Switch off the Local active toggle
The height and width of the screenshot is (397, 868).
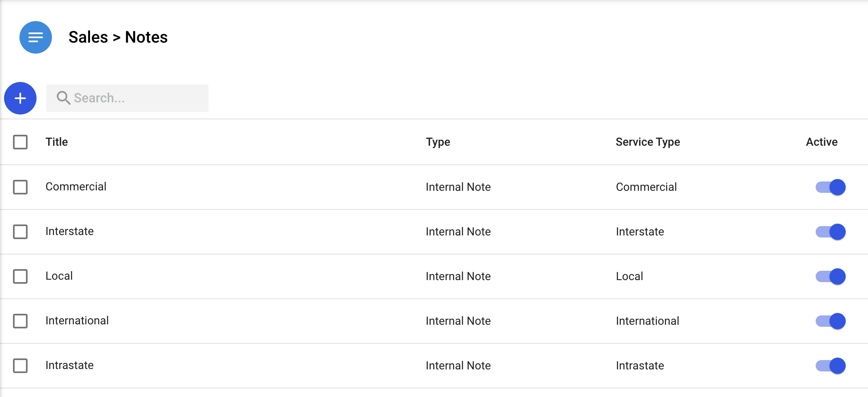pyautogui.click(x=830, y=276)
